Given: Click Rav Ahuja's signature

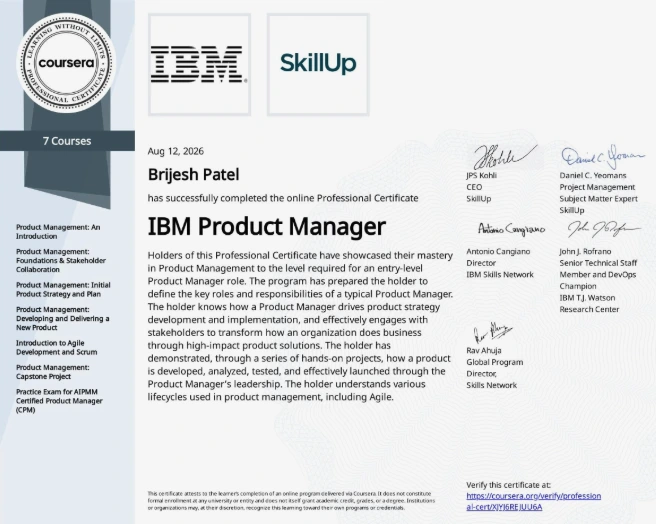Looking at the screenshot, I should 493,333.
